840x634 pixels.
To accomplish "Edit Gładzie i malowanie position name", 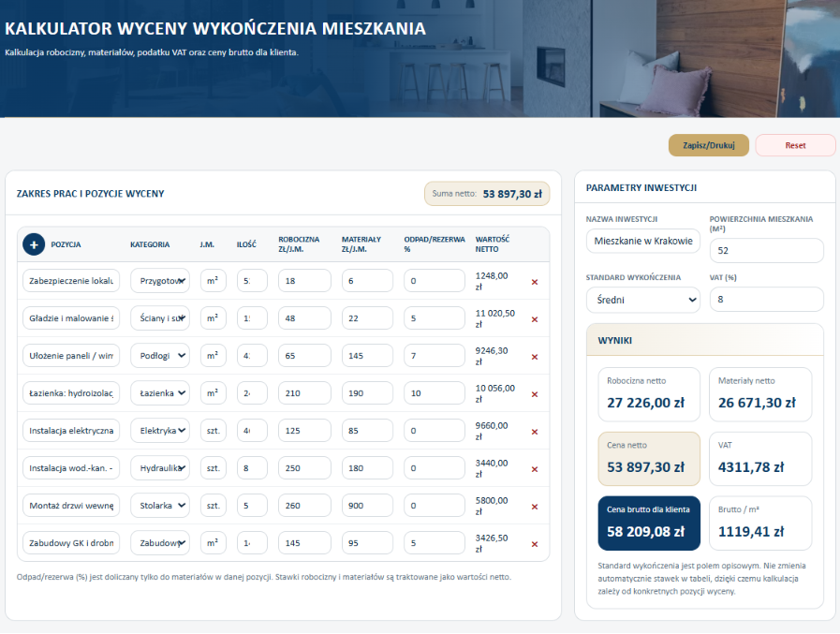I will pos(71,317).
